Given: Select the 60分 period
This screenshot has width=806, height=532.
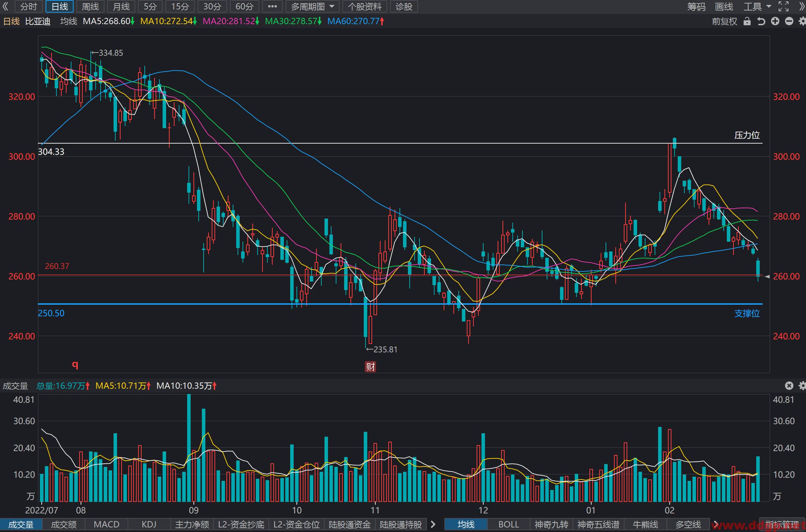Looking at the screenshot, I should pos(244,6).
